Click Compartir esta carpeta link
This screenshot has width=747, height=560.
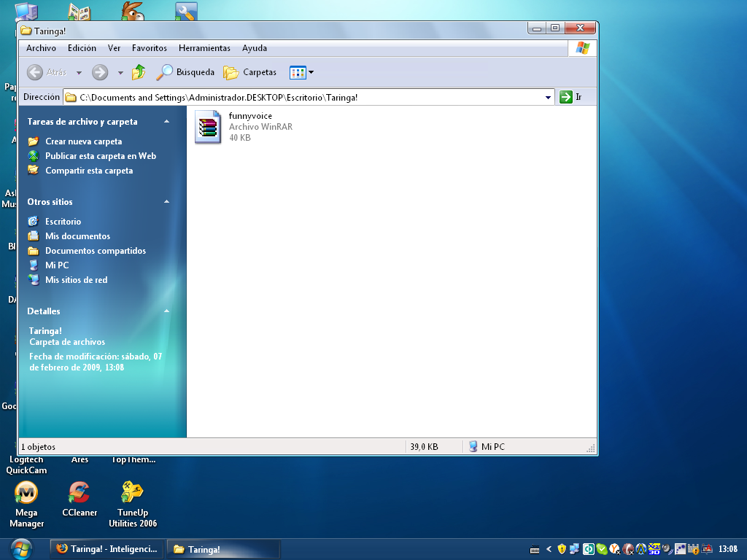coord(89,171)
